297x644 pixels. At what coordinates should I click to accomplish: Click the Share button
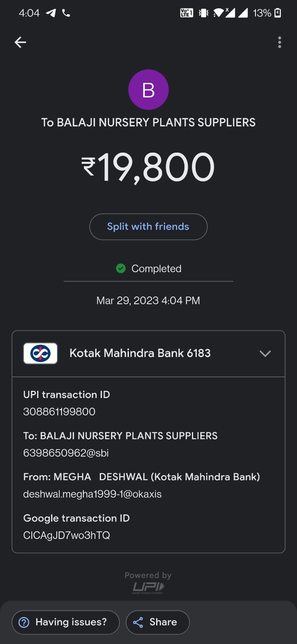point(157,622)
